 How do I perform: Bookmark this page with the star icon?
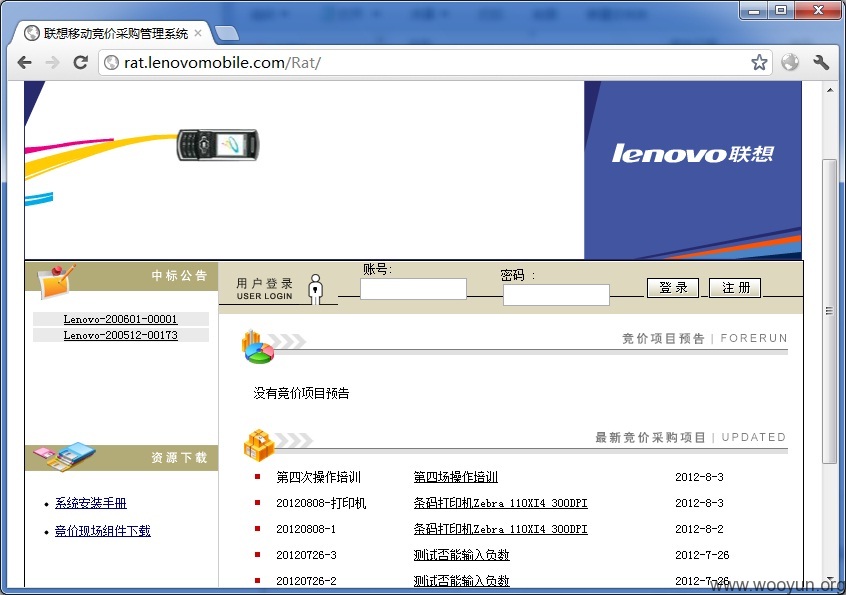pos(759,63)
